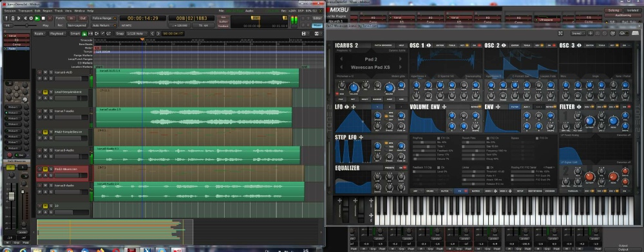Click the Filter Cutoff large blue knob
The height and width of the screenshot is (252, 644).
click(590, 121)
